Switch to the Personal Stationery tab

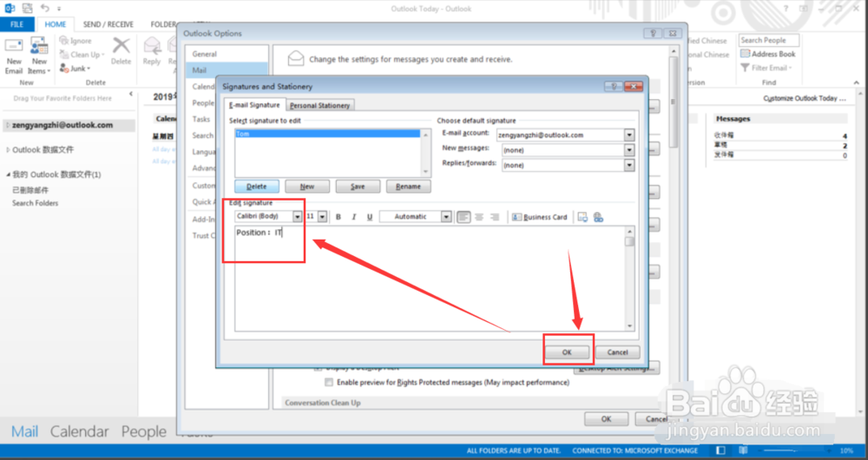[320, 105]
